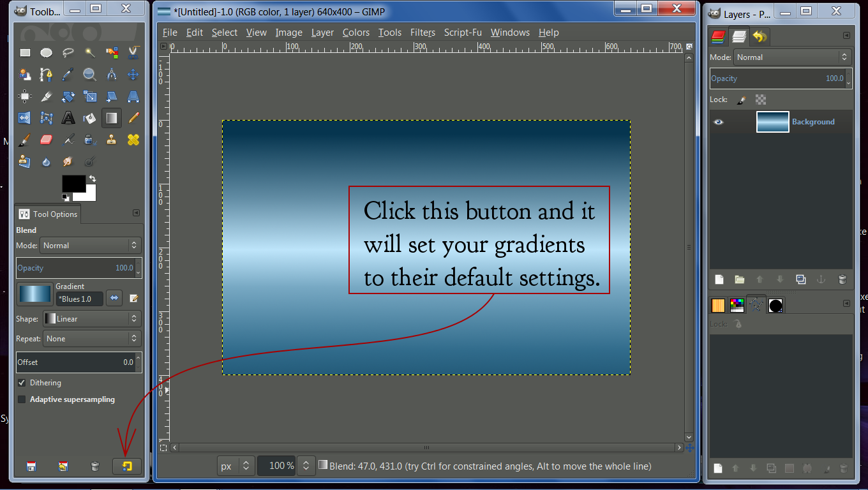
Task: Select the Paintbrush tool
Action: coord(25,140)
